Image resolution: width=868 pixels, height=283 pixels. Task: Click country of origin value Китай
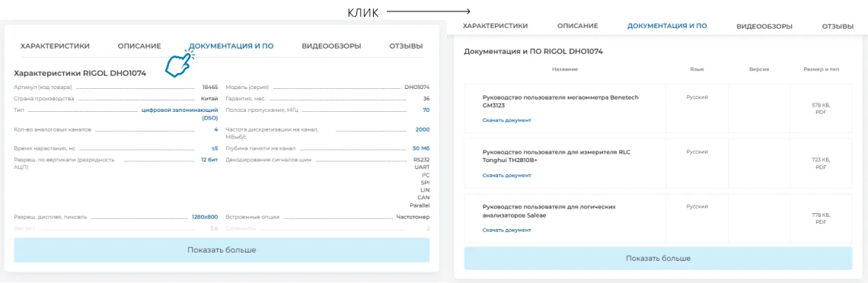[x=210, y=98]
